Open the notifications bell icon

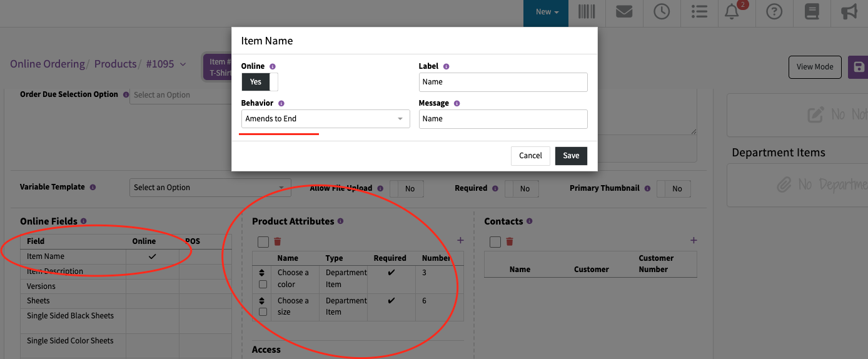[x=732, y=12]
